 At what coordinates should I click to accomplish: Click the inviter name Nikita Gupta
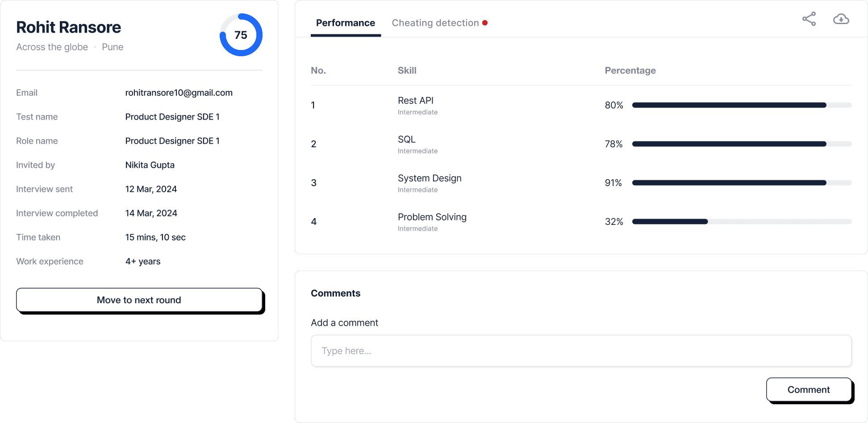click(x=150, y=165)
